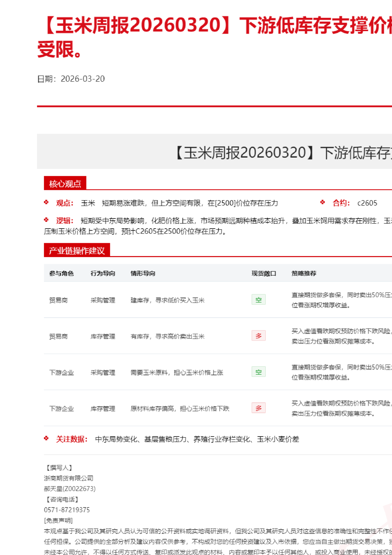Click the author 郝天星(Z0022673)
This screenshot has width=392, height=555.
coord(70,489)
